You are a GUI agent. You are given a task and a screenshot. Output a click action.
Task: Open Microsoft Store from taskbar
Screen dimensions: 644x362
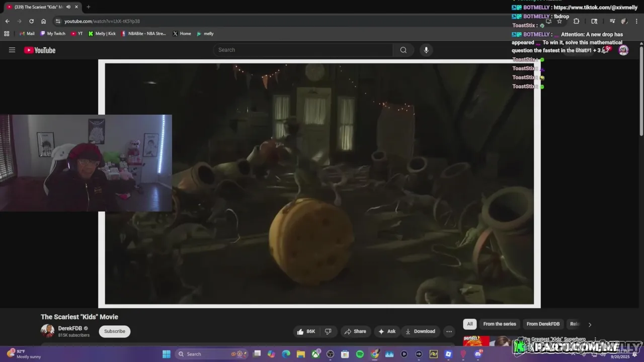[x=345, y=354]
